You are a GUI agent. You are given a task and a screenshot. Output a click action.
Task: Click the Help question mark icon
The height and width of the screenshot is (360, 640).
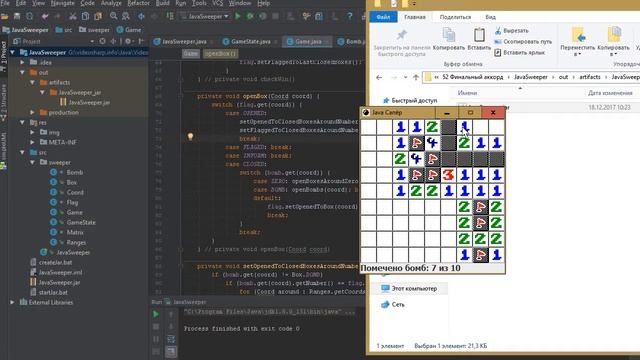350,16
